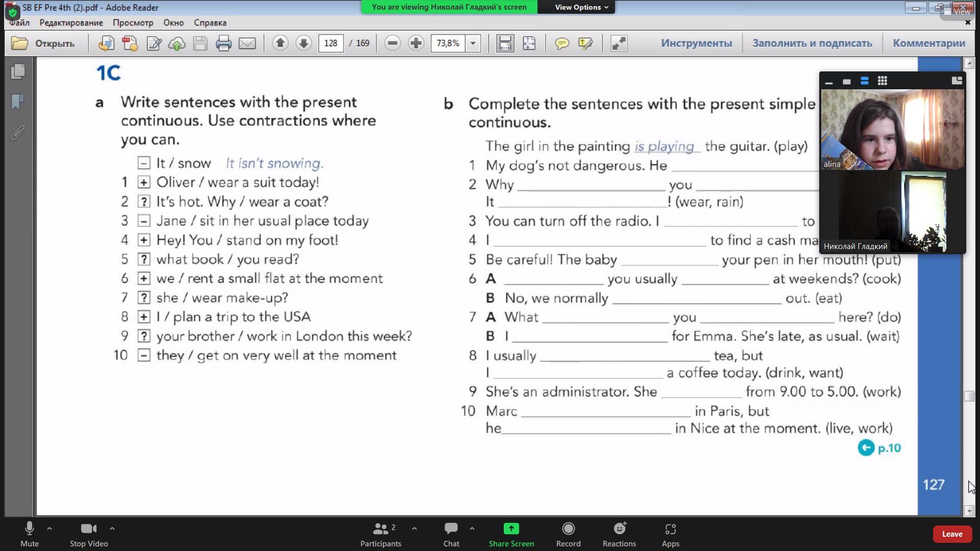Image resolution: width=980 pixels, height=551 pixels.
Task: Open the attachments paperclip panel
Action: click(x=18, y=133)
